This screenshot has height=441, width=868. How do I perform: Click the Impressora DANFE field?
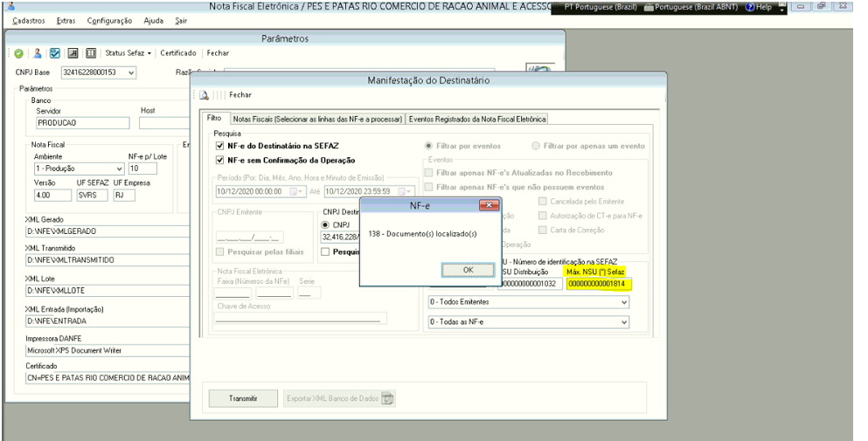click(108, 351)
